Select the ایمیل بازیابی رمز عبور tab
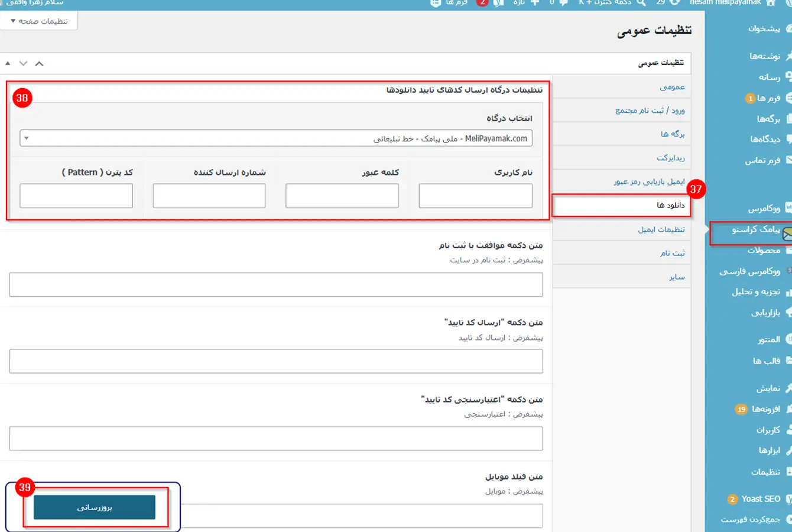The width and height of the screenshot is (792, 532). [621, 181]
